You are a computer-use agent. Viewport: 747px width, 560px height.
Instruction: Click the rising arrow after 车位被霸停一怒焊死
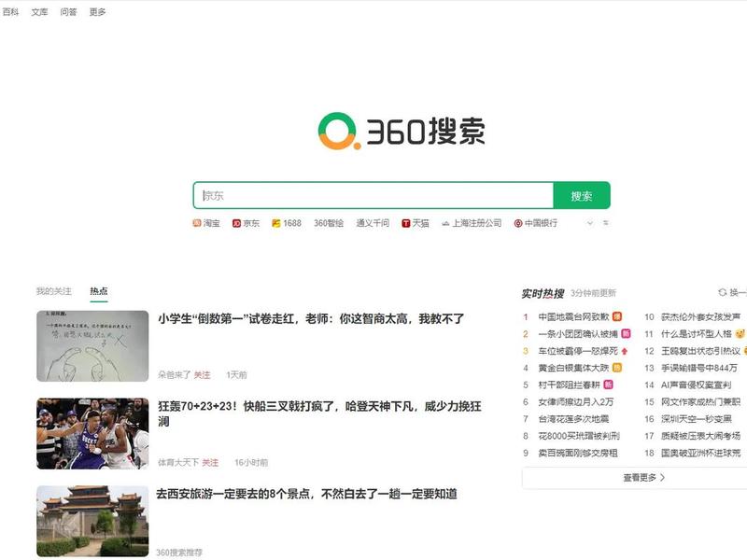pos(625,351)
